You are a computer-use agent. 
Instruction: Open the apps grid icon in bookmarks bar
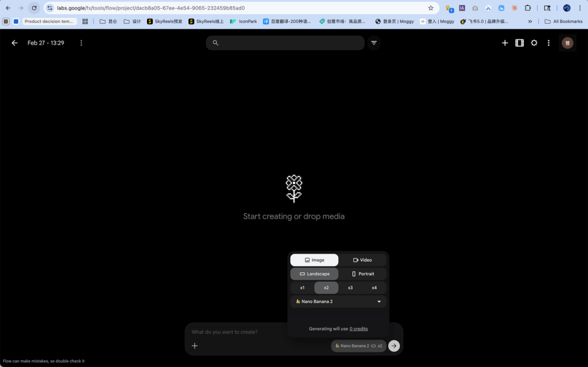[x=85, y=21]
